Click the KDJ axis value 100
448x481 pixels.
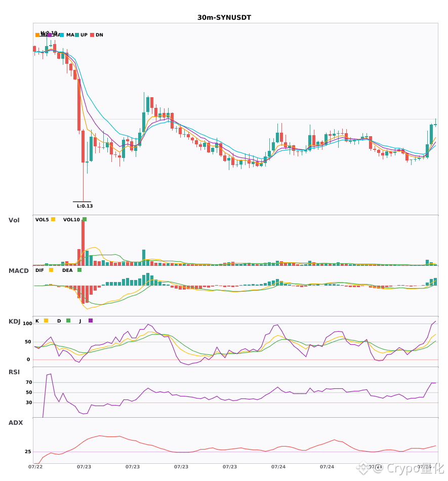coord(28,324)
